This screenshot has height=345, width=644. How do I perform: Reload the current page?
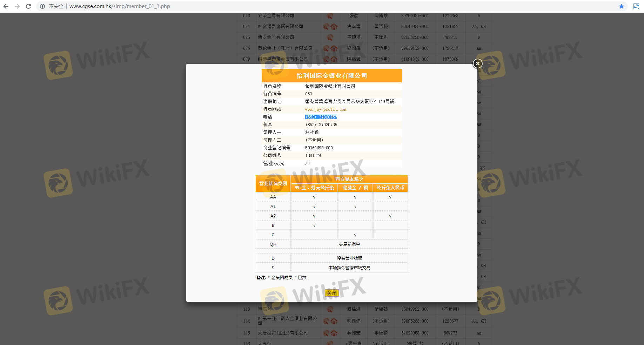coord(28,6)
